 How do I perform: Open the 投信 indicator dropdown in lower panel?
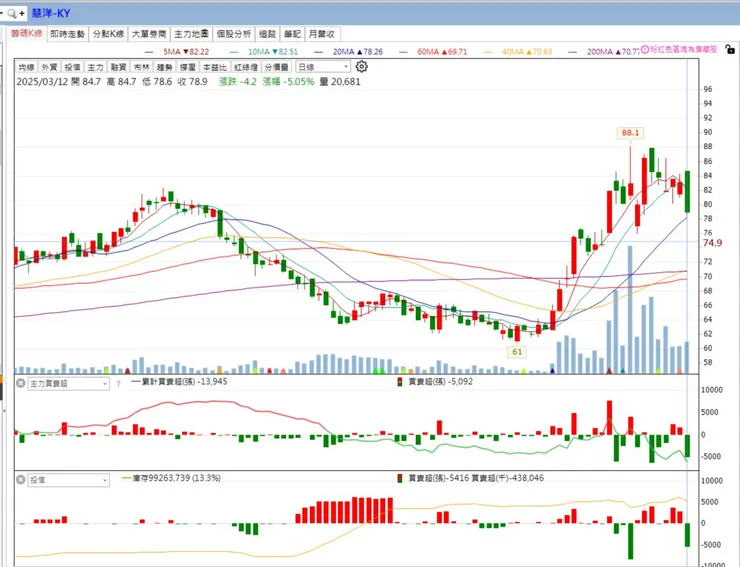point(68,480)
